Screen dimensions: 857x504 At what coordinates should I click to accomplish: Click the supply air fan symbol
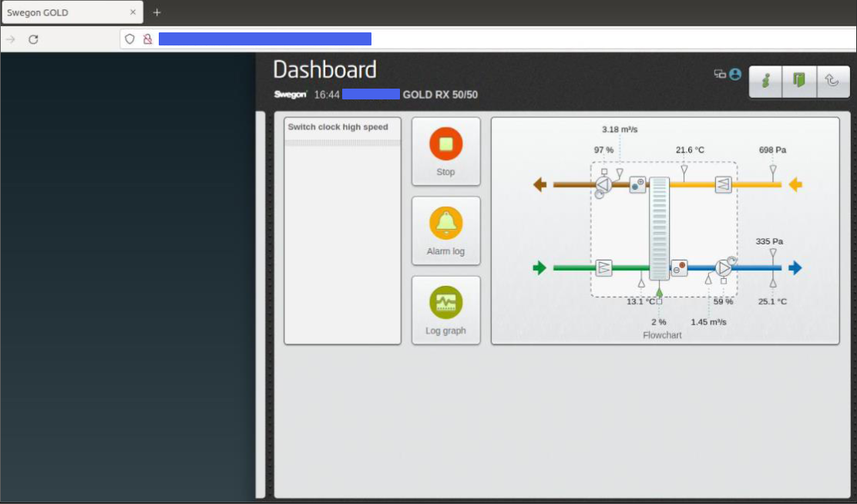[x=723, y=268]
